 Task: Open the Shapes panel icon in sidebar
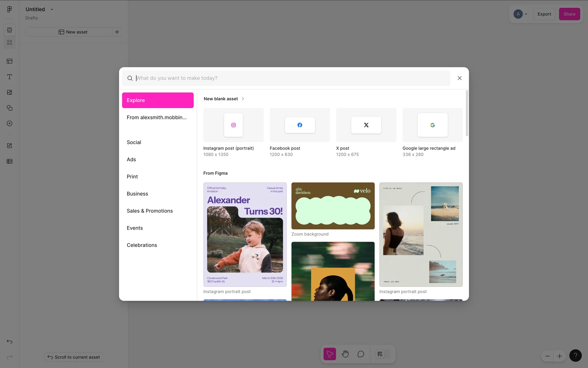(9, 108)
